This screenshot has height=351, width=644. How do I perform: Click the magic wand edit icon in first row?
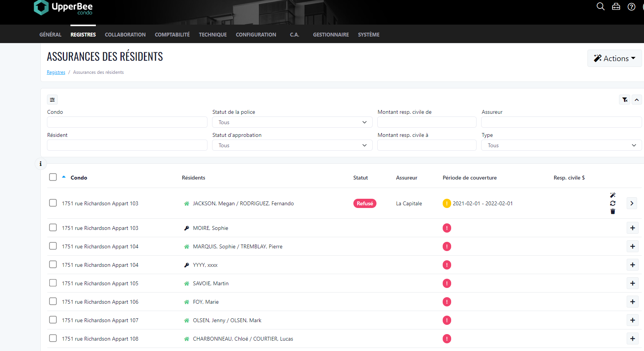(x=613, y=195)
